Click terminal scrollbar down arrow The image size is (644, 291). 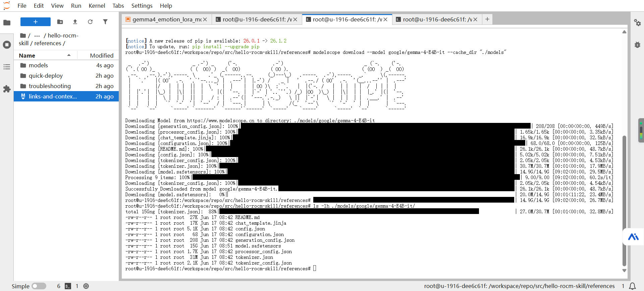point(624,271)
